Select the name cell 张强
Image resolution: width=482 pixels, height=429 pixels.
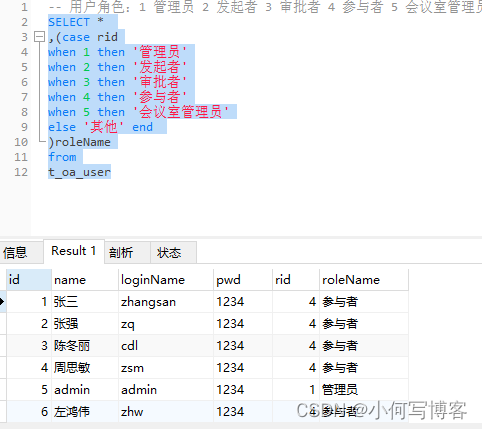point(85,324)
